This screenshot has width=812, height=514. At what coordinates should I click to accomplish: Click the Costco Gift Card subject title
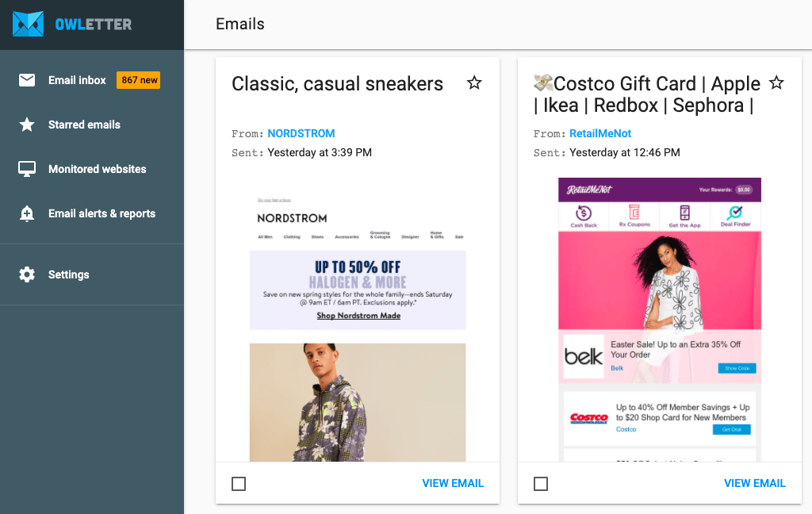(647, 94)
